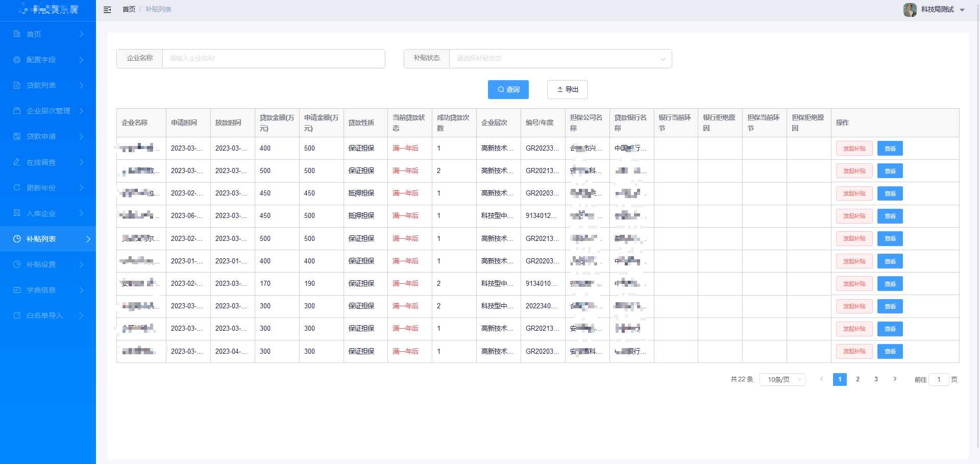Click 首页 breadcrumb link

point(129,10)
